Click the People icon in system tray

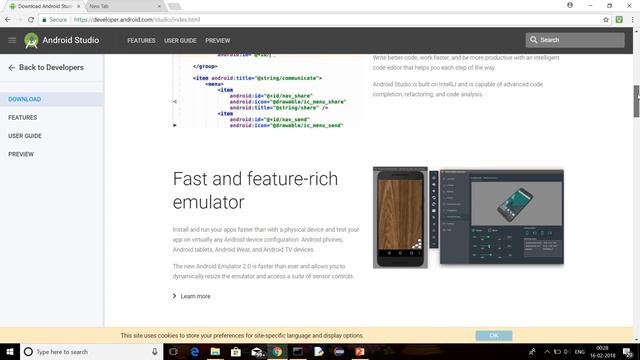(532, 351)
